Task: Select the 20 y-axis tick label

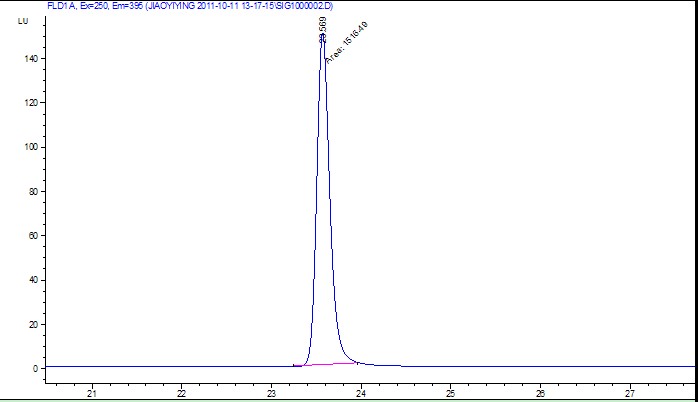Action: tap(33, 325)
